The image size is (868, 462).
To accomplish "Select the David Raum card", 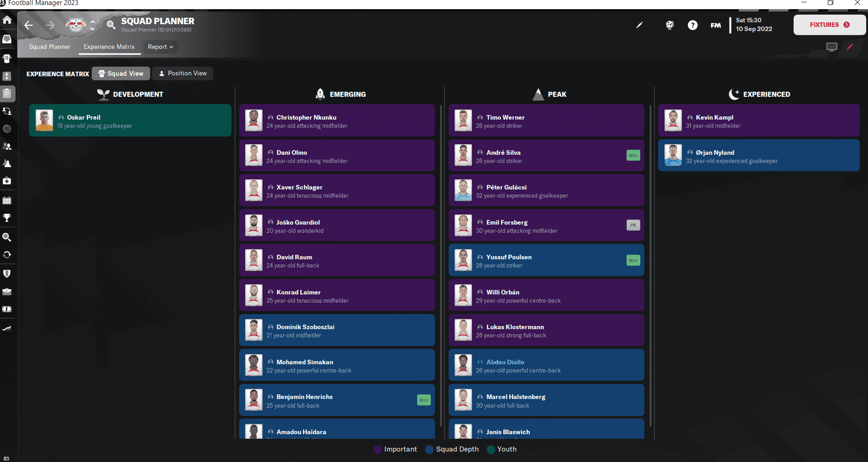I will (x=337, y=260).
